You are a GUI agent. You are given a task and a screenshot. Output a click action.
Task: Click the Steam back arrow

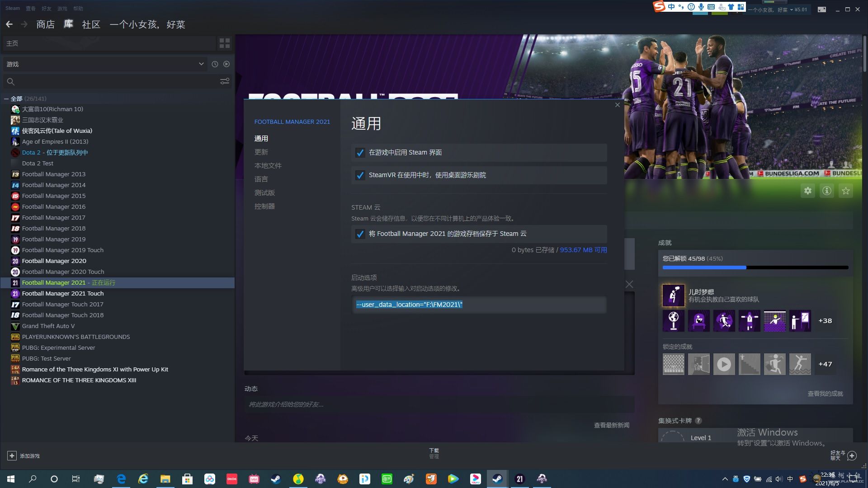[9, 24]
